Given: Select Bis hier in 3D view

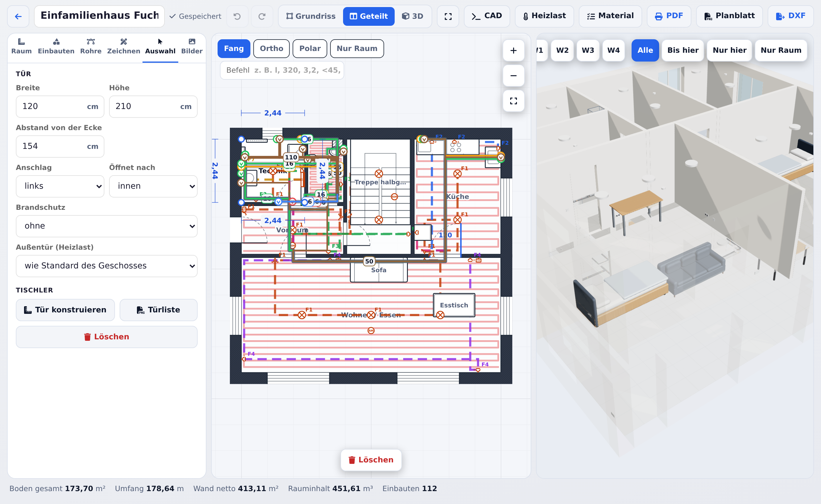Looking at the screenshot, I should pyautogui.click(x=683, y=50).
